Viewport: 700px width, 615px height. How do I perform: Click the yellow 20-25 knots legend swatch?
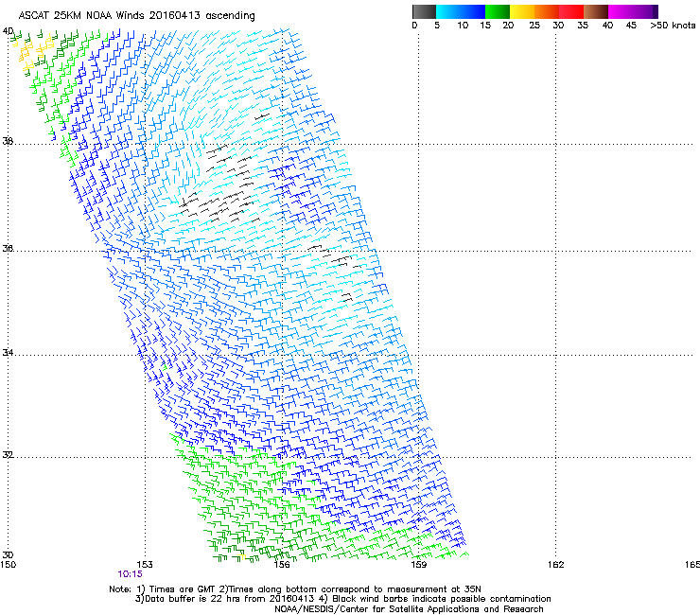[522, 11]
